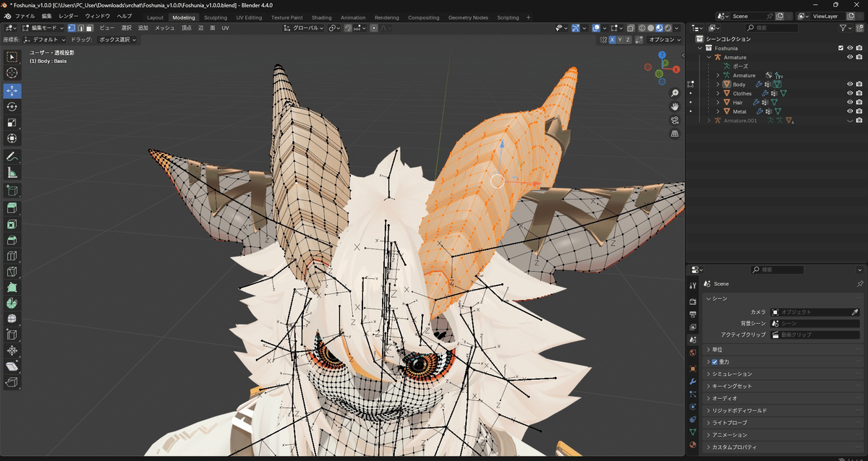Choose the Cursor tool in the toolbar

pyautogui.click(x=12, y=73)
